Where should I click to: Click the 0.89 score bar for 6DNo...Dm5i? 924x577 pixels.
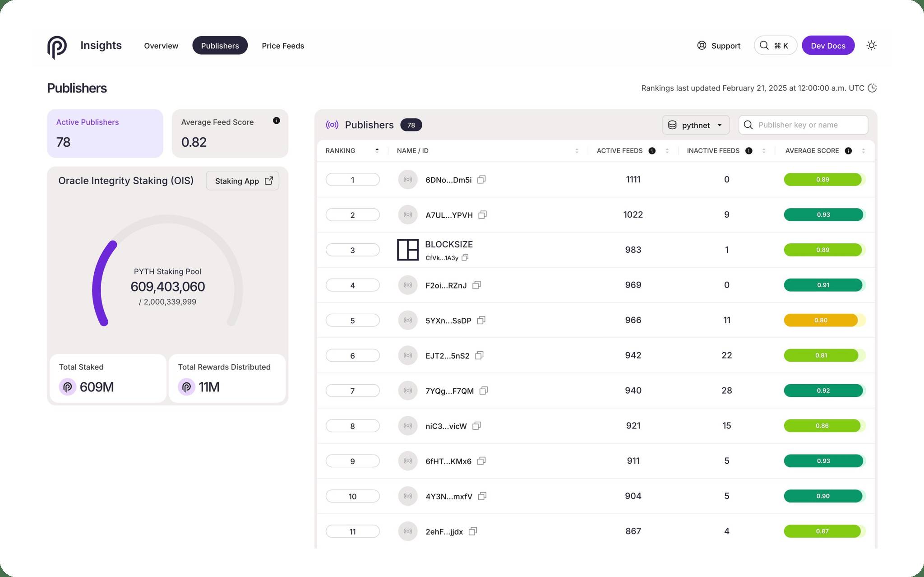coord(825,180)
